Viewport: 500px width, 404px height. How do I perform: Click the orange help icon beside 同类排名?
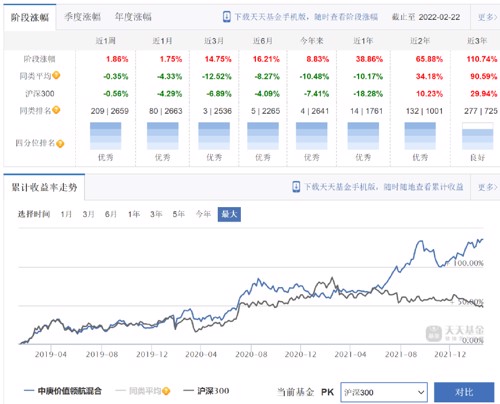(x=56, y=110)
